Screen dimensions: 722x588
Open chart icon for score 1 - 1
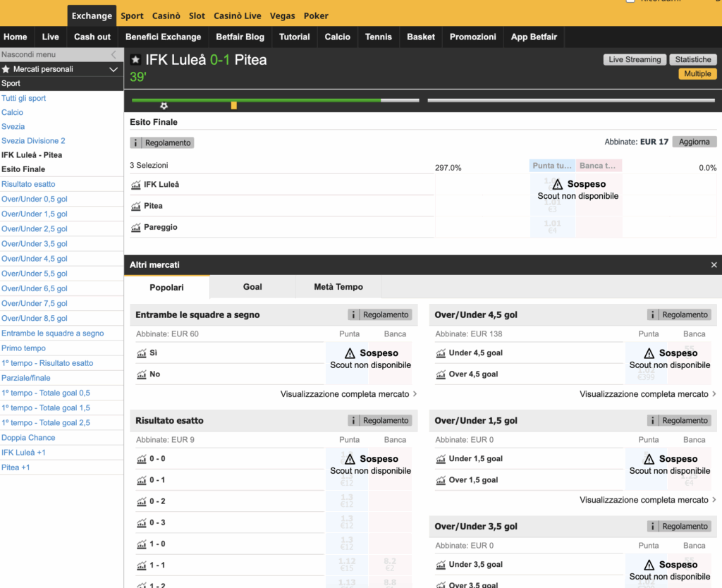click(x=141, y=565)
